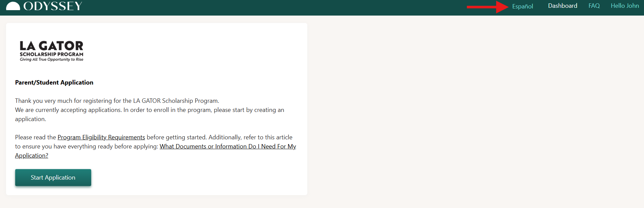Viewport: 644px width, 208px height.
Task: Click the ODYSSEY wordmark in header
Action: click(x=53, y=6)
